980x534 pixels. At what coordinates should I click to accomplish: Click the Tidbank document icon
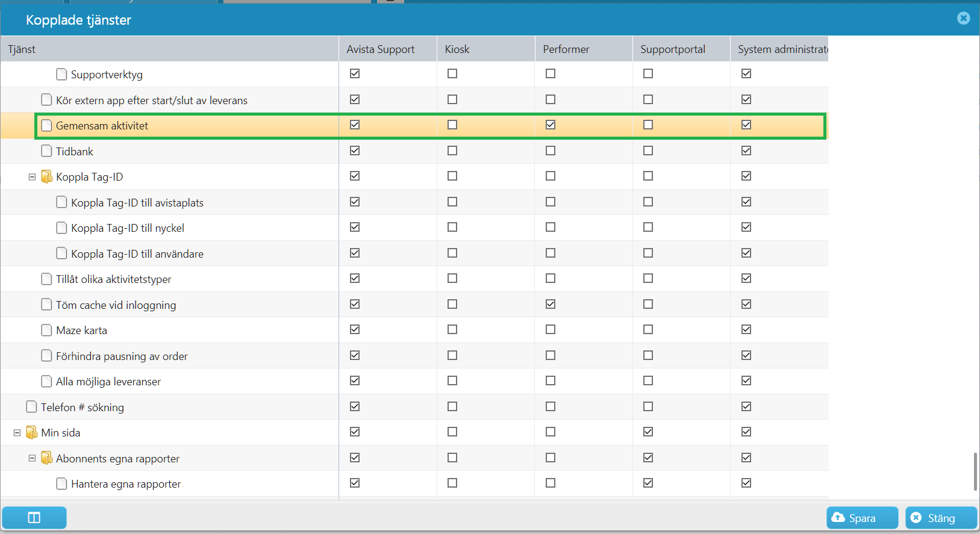click(46, 151)
